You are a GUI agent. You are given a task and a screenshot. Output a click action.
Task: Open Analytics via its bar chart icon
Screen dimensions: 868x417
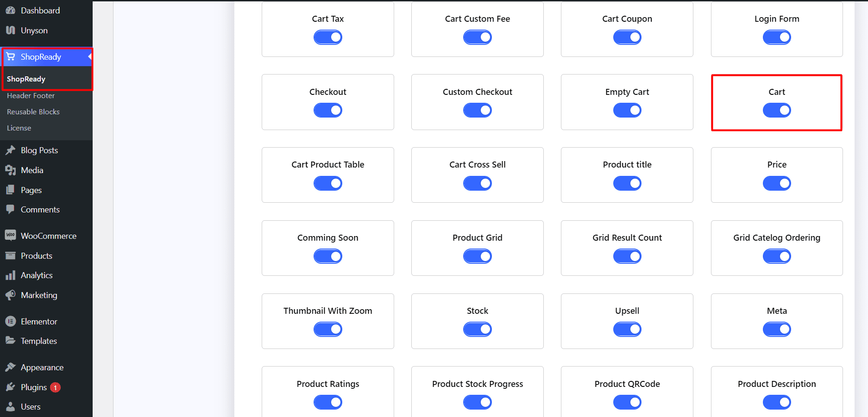[x=11, y=275]
